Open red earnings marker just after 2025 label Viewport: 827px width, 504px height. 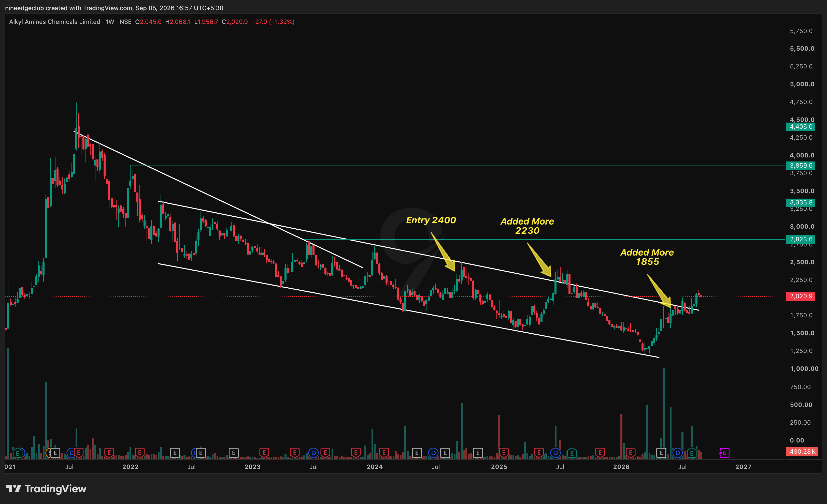(x=503, y=453)
